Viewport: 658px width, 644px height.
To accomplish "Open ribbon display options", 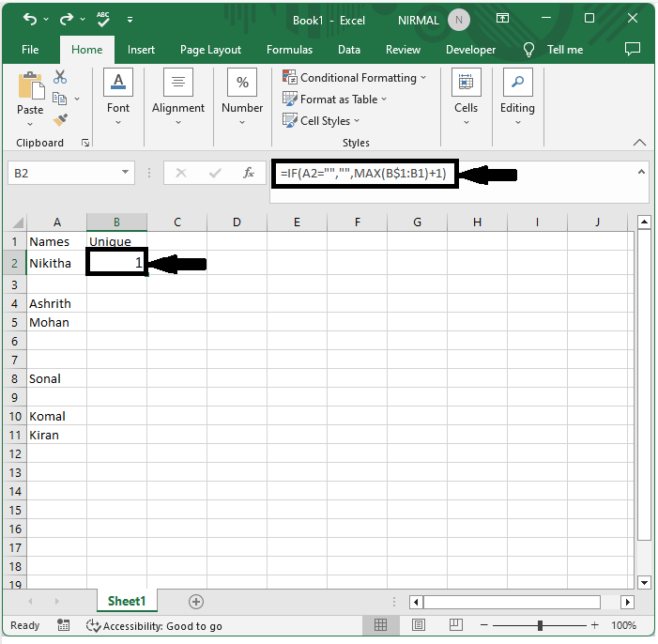I will tap(502, 18).
